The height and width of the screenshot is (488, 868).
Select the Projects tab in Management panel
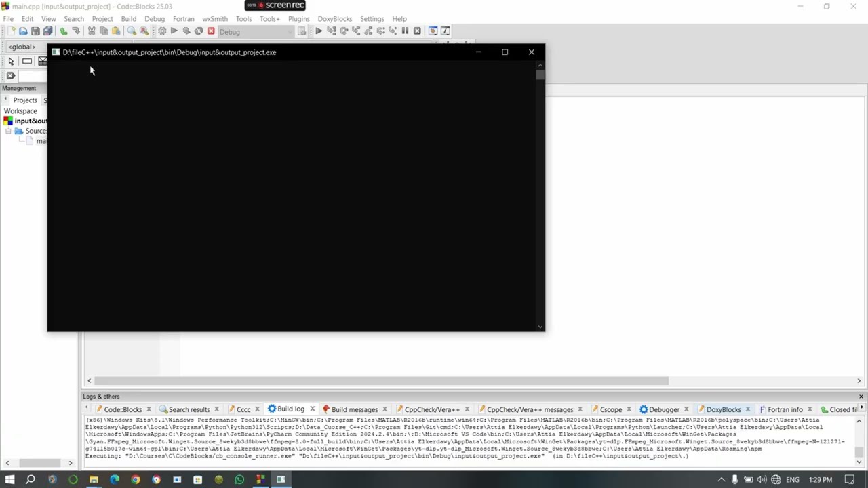pos(25,100)
